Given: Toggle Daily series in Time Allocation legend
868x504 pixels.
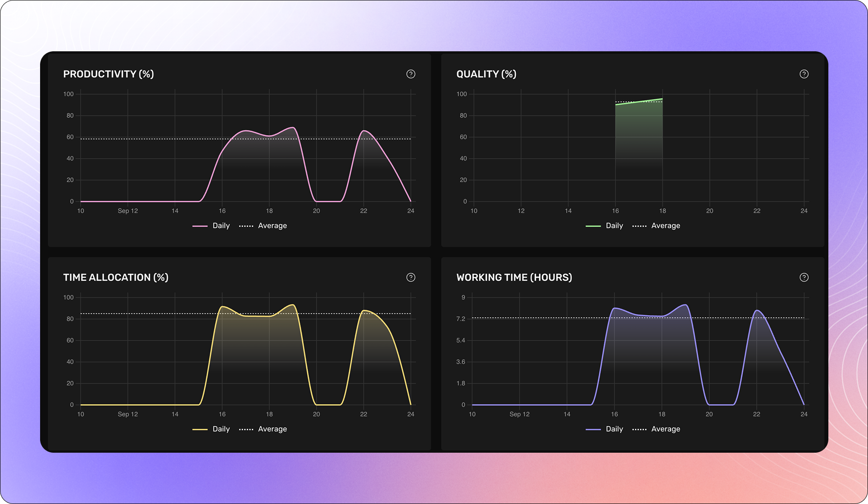Looking at the screenshot, I should pyautogui.click(x=221, y=429).
